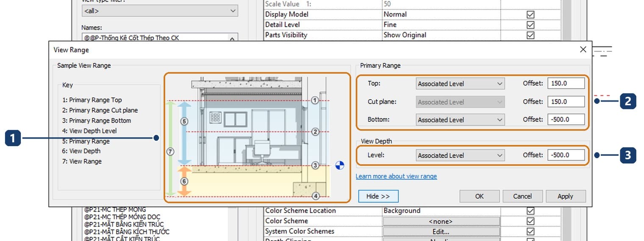The height and width of the screenshot is (241, 644).
Task: Toggle the Detail Level checkbox
Action: (530, 25)
